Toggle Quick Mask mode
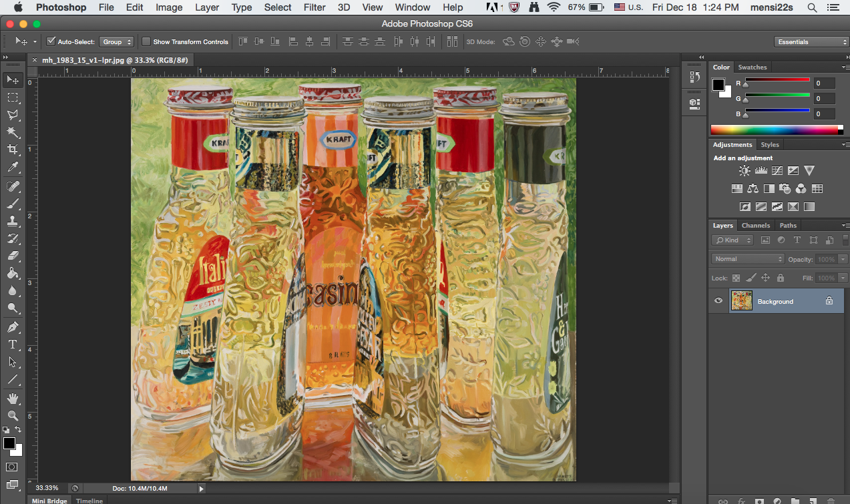 [x=12, y=467]
